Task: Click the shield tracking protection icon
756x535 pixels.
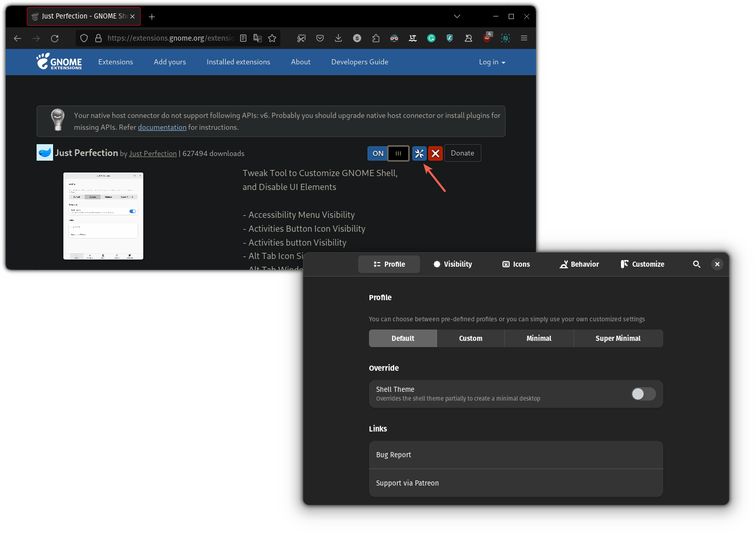Action: [84, 38]
